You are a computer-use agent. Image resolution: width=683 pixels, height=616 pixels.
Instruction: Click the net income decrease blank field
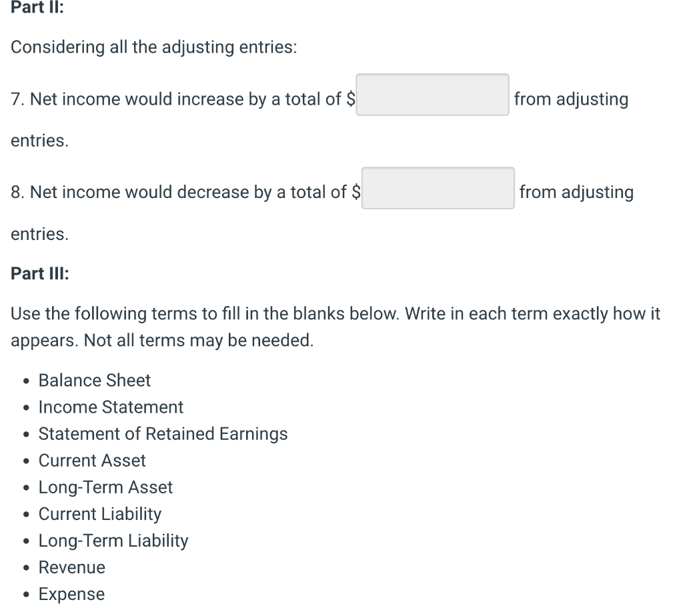pyautogui.click(x=438, y=189)
